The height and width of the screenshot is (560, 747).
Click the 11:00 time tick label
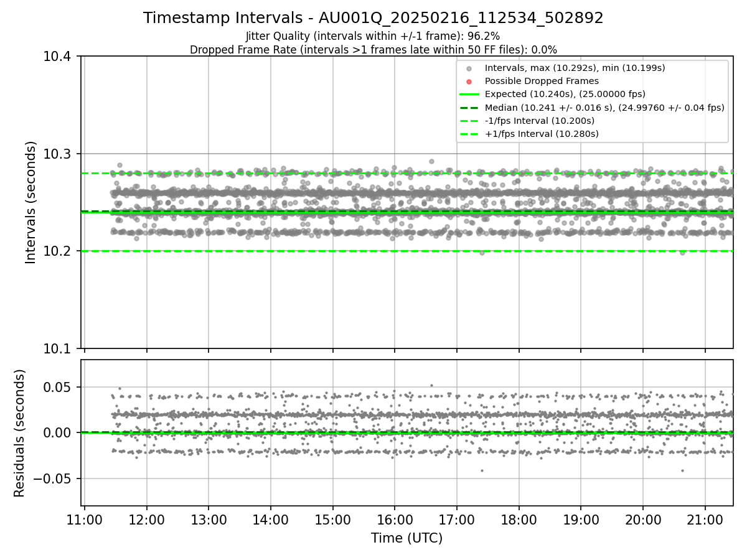click(85, 519)
